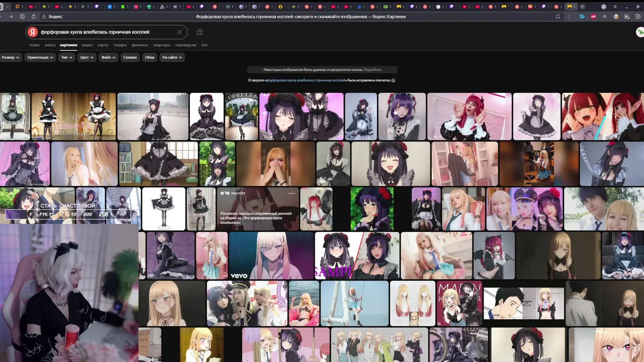Toggle the Обои filter
Image resolution: width=644 pixels, height=362 pixels.
point(149,57)
